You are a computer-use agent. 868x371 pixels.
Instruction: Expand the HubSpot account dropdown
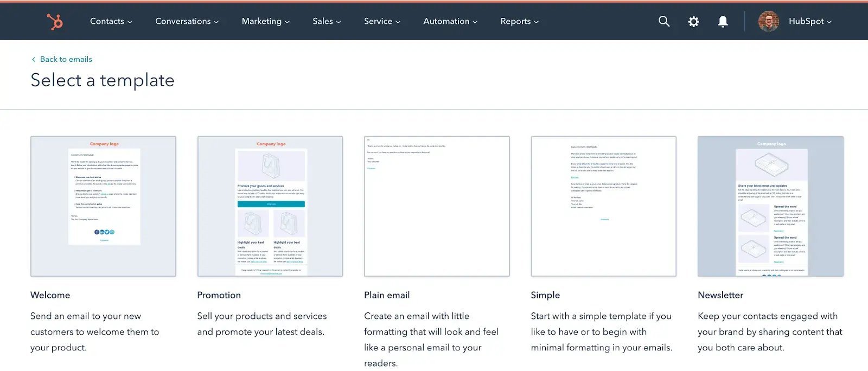(x=810, y=21)
